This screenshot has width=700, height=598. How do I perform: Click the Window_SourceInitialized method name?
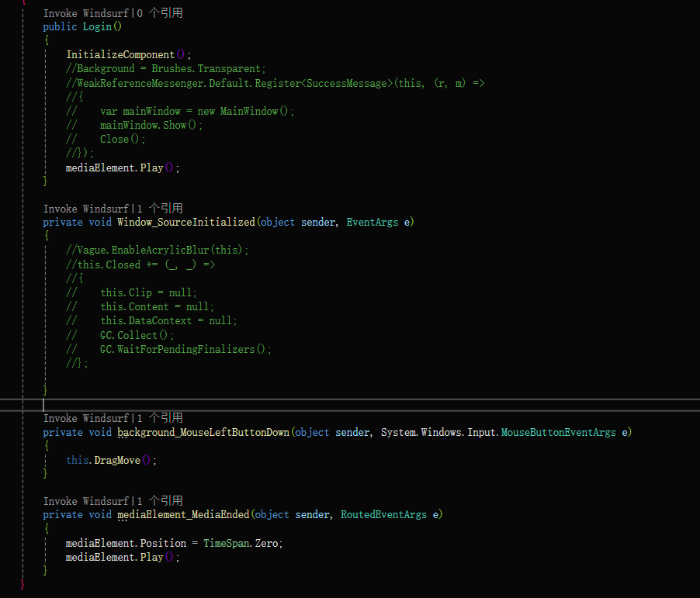pos(186,223)
